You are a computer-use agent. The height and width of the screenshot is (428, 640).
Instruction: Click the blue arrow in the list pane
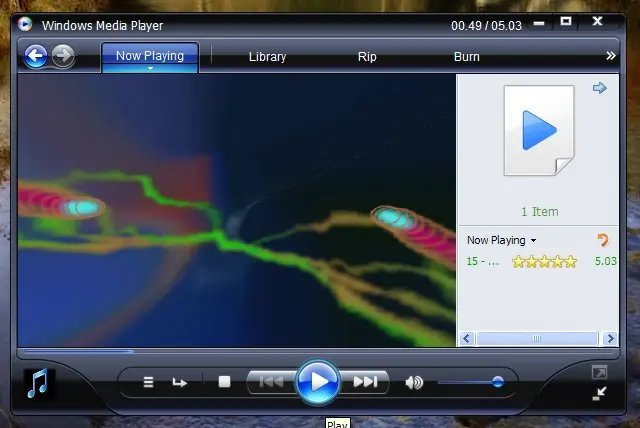(600, 88)
